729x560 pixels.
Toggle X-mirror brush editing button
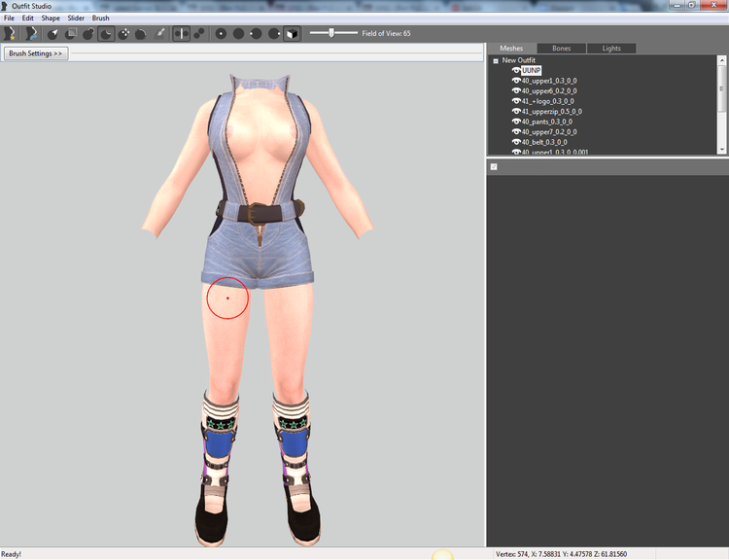click(x=182, y=33)
